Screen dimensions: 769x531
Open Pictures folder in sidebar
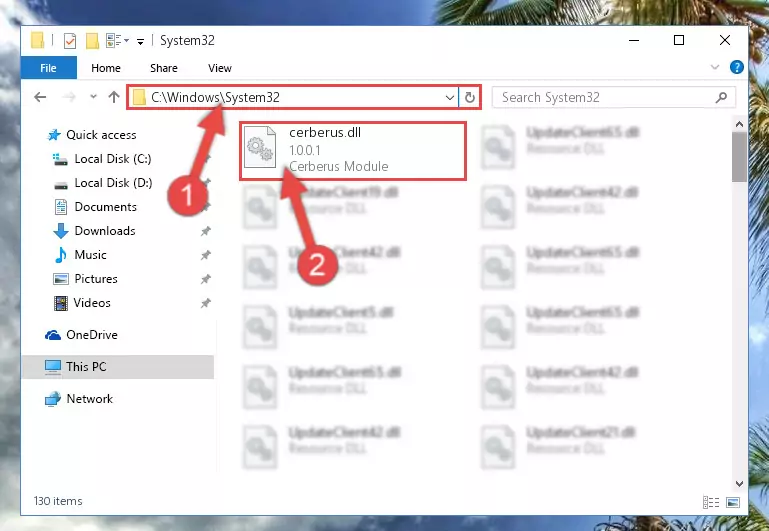pos(96,279)
